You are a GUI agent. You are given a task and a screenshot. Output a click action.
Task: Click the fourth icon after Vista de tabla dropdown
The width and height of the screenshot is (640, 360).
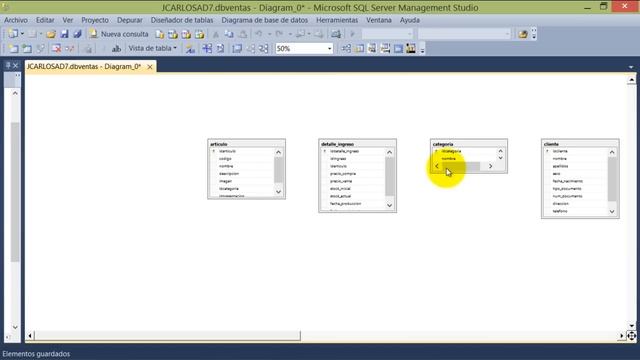[237, 49]
